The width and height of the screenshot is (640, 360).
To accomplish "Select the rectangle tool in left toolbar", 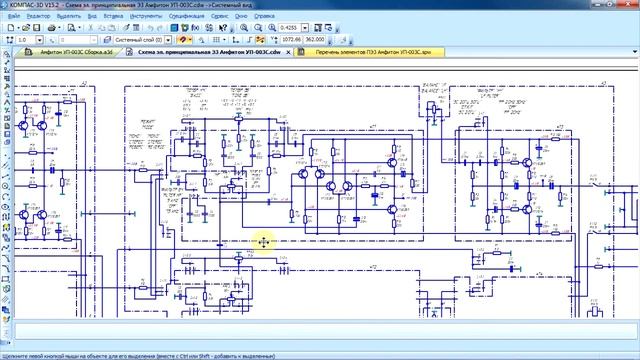I will point(6,279).
